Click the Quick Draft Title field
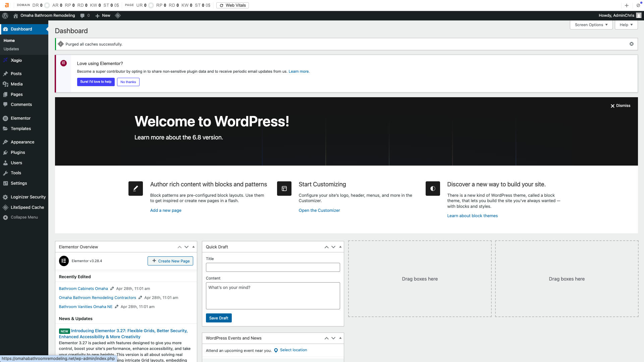 coord(273,267)
